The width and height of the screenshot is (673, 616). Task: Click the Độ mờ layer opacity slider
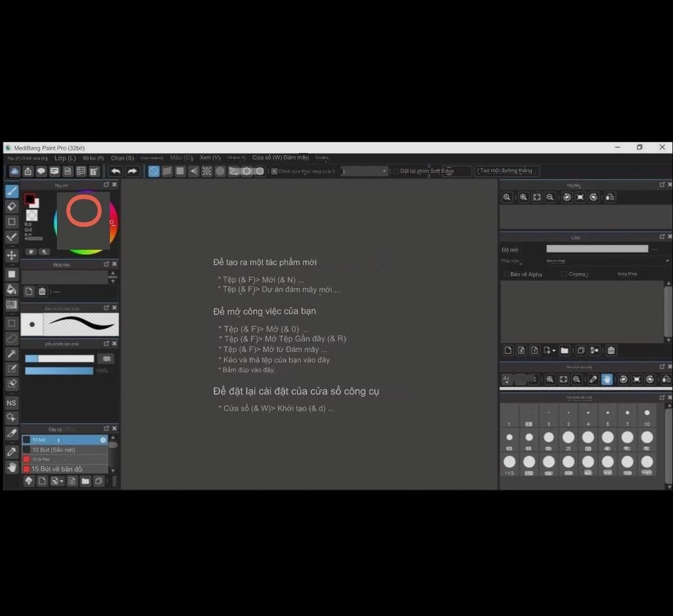pos(597,249)
